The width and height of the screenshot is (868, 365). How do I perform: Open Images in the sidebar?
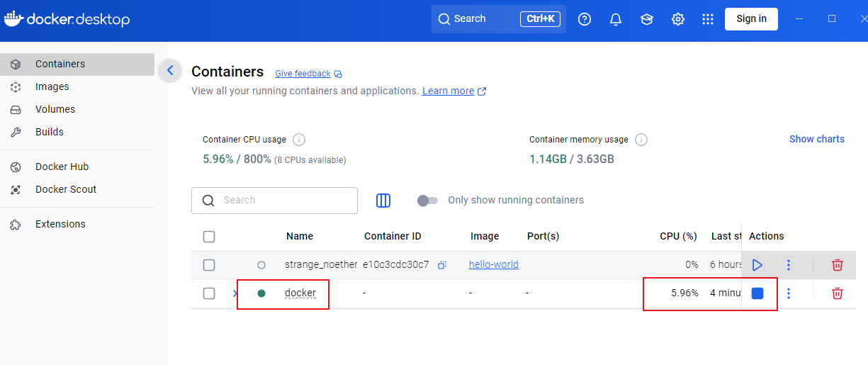coord(77,86)
